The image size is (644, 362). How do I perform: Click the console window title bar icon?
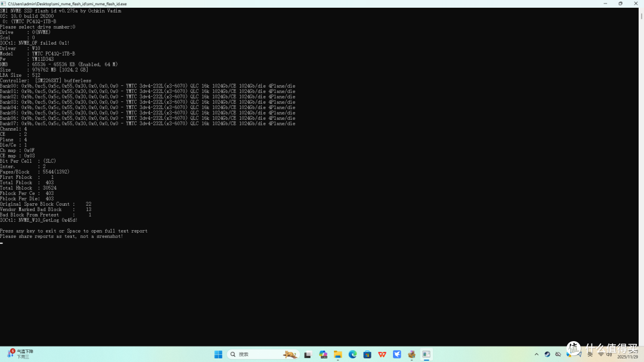coord(4,4)
